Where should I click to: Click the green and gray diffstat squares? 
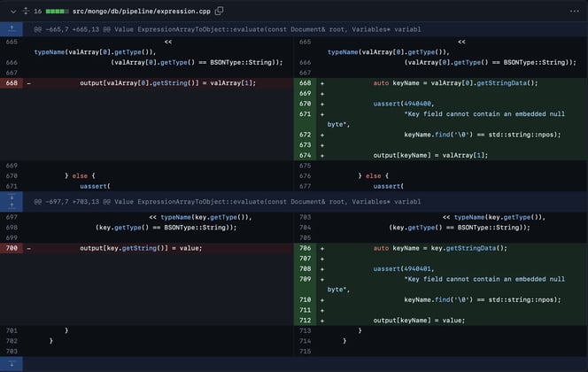[59, 11]
